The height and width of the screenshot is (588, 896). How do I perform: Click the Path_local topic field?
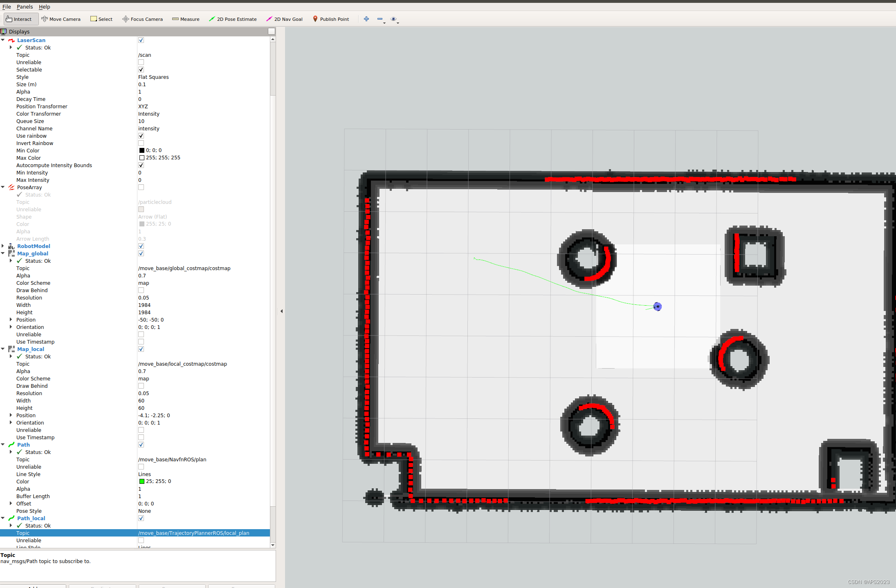[194, 533]
